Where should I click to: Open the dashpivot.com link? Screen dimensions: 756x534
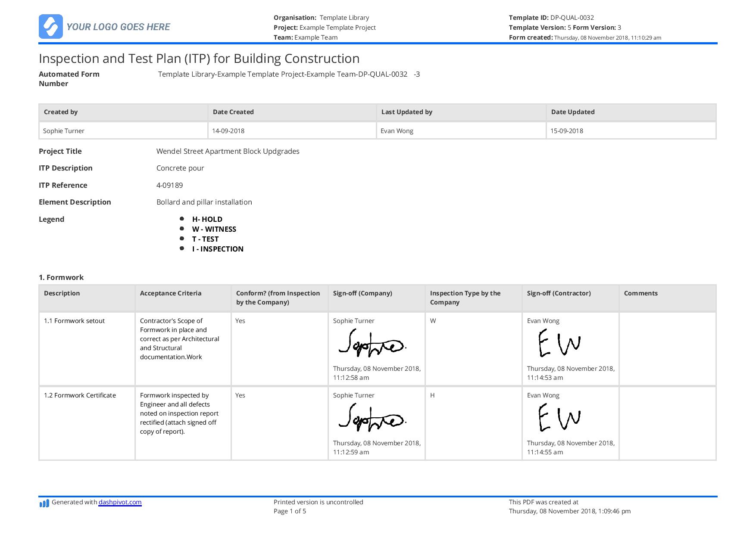click(119, 502)
